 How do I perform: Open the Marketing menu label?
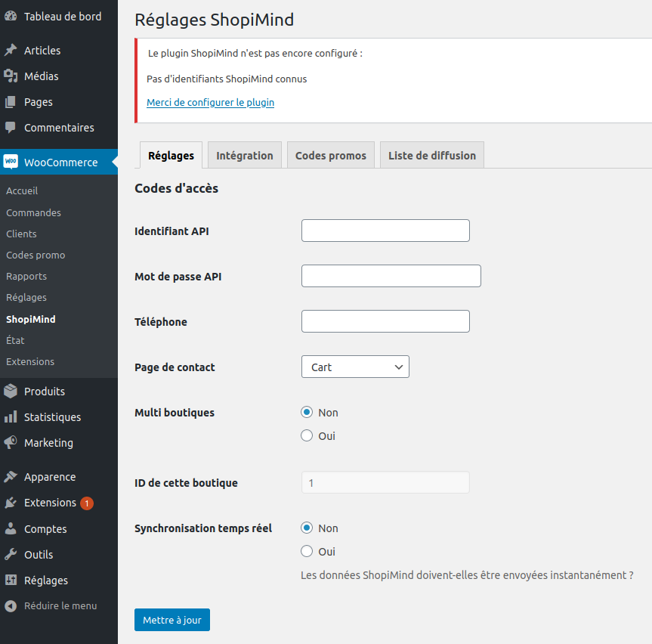(x=48, y=443)
